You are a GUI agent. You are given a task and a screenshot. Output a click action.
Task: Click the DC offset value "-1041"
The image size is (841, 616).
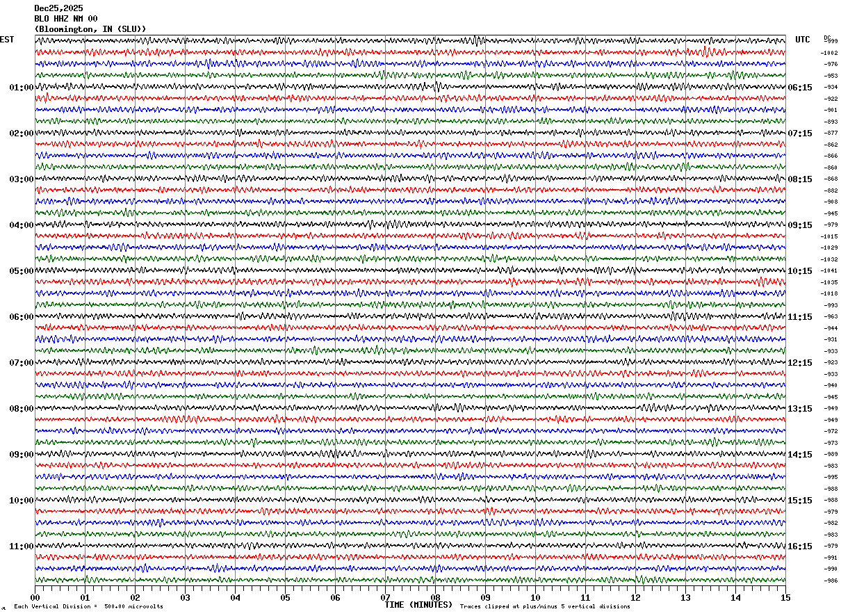pyautogui.click(x=829, y=270)
